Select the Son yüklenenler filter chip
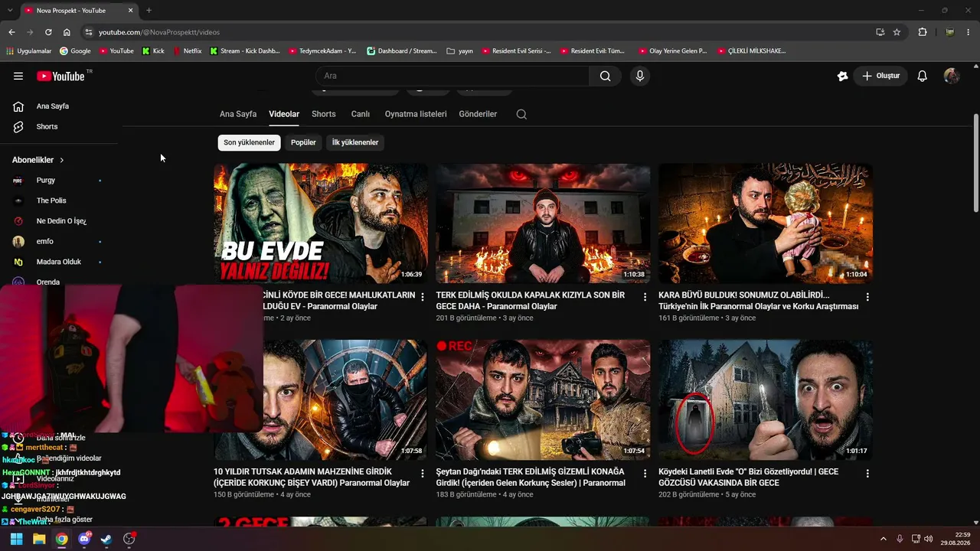 pyautogui.click(x=249, y=142)
